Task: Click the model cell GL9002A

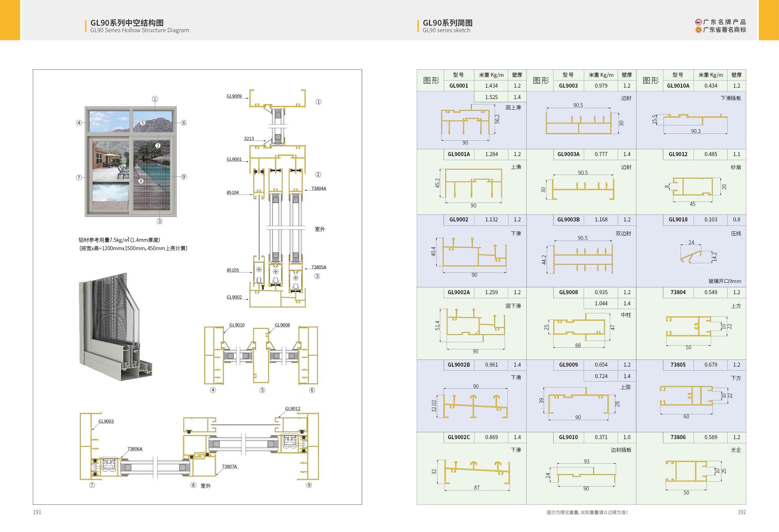Action: 459,292
